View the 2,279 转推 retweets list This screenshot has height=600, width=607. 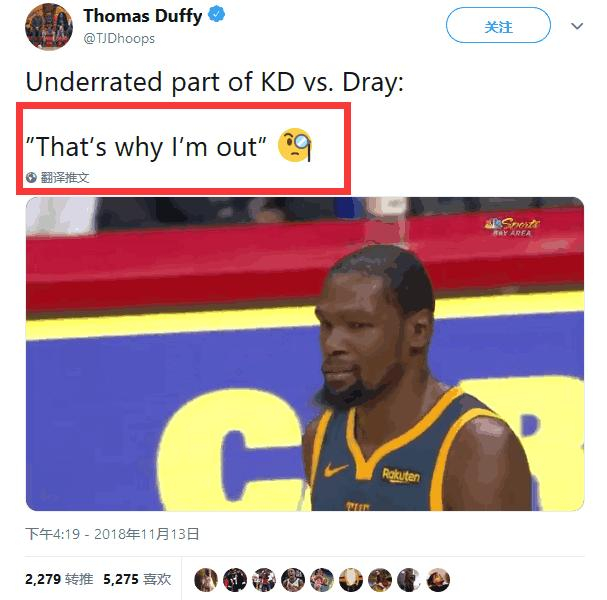pyautogui.click(x=59, y=579)
